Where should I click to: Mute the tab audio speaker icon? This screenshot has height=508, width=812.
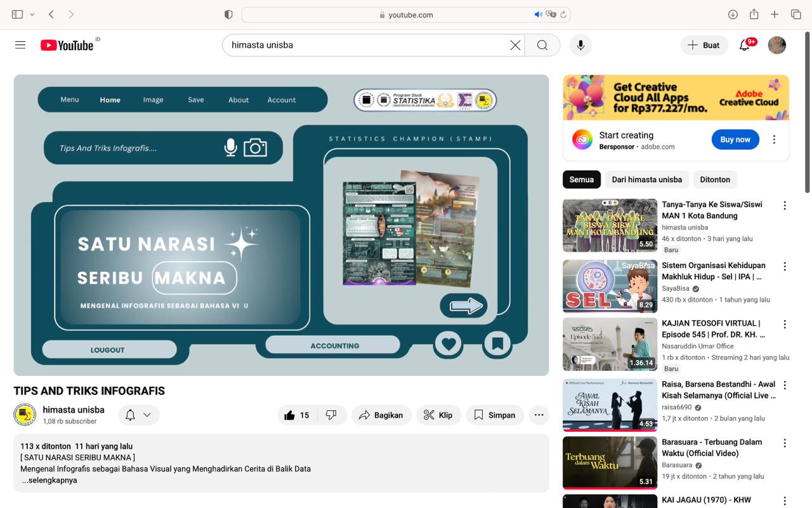click(538, 15)
